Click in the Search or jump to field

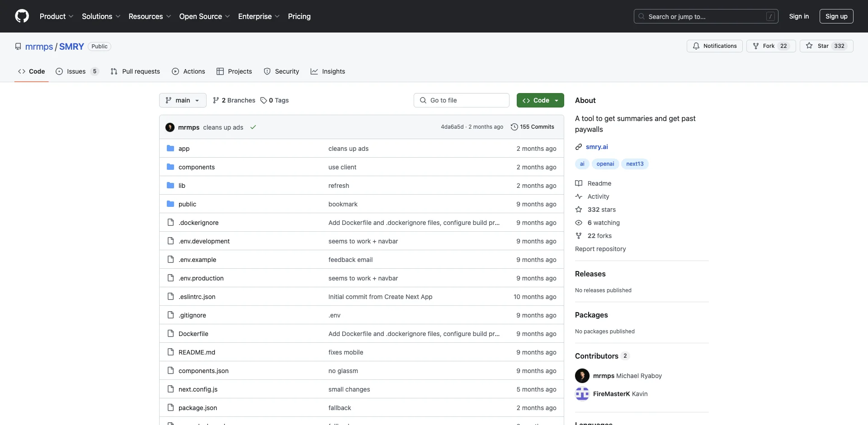point(706,16)
